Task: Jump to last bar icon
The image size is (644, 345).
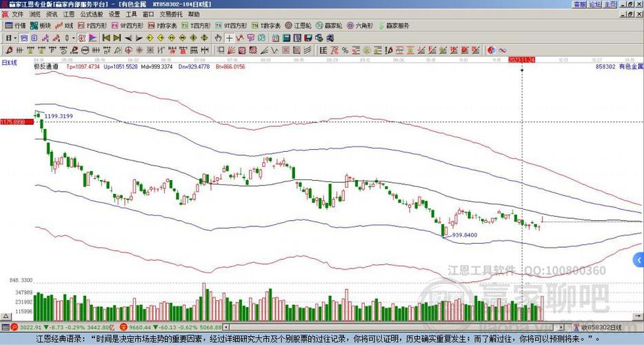Action: click(117, 38)
